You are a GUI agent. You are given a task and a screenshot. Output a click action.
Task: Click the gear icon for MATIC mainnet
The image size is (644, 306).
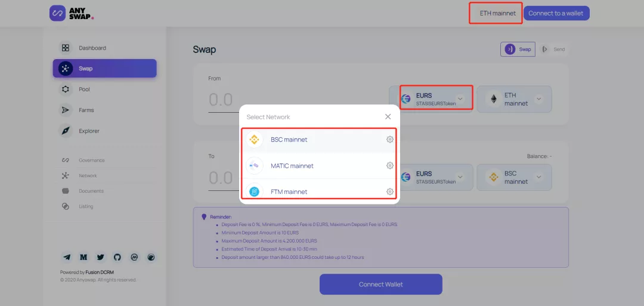[x=390, y=166]
